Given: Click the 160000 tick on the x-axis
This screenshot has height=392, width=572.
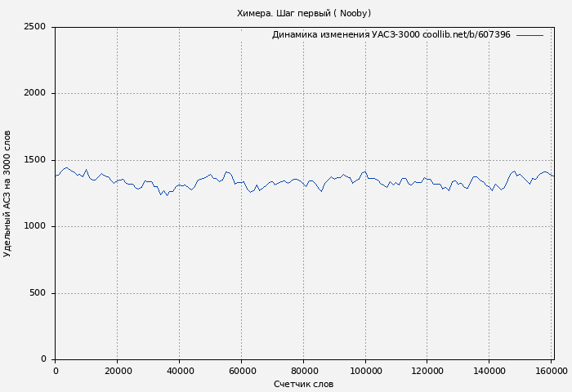Looking at the screenshot, I should pyautogui.click(x=551, y=371).
